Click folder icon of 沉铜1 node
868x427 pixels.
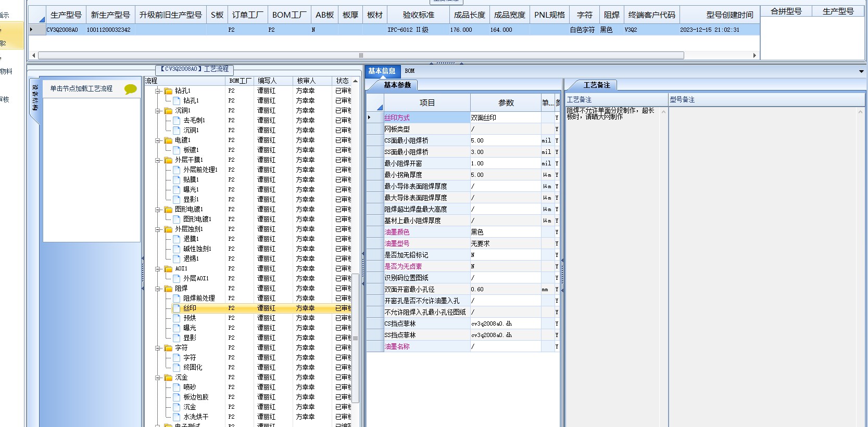tap(168, 111)
